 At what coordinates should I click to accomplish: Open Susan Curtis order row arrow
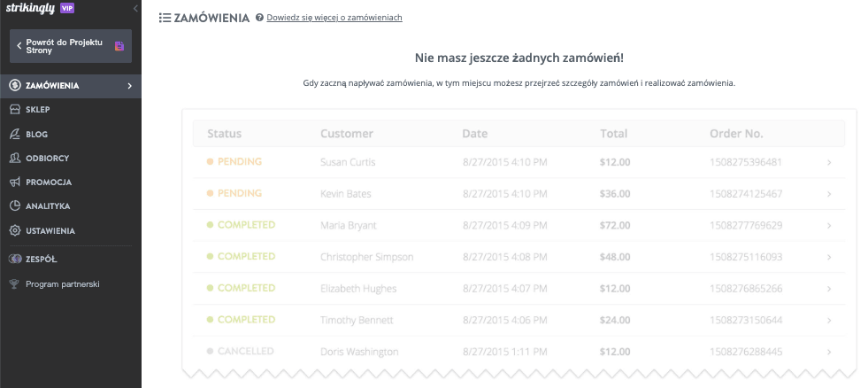click(829, 162)
